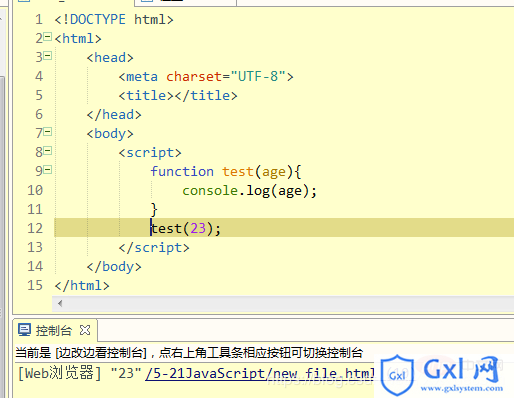Click the opening <script> tag text
Image resolution: width=514 pixels, height=398 pixels.
[x=150, y=153]
